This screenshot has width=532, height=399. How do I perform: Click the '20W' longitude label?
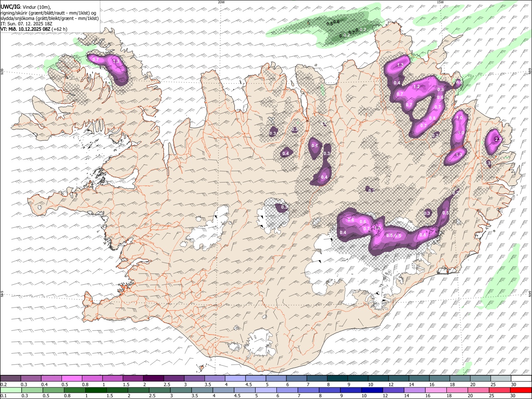pyautogui.click(x=222, y=2)
